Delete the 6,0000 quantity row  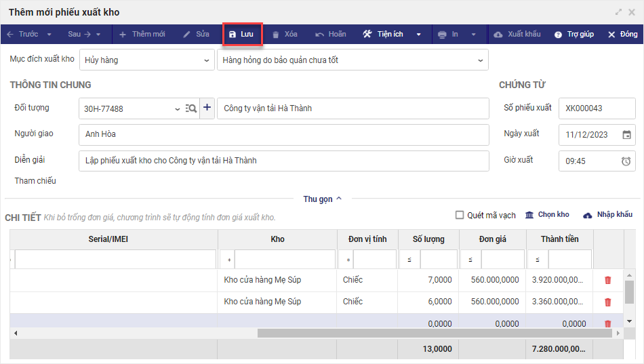607,302
